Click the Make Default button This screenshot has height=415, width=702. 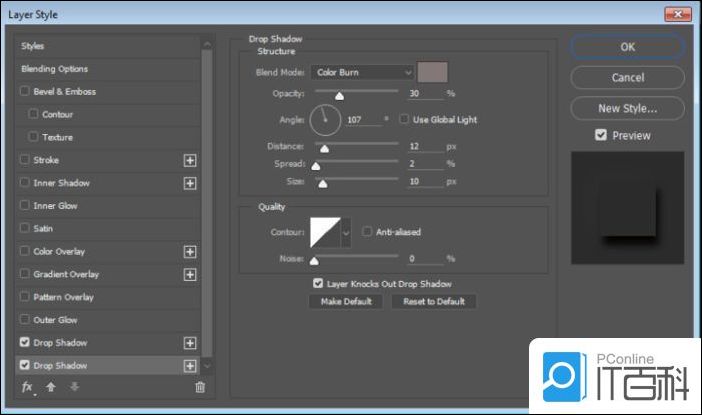point(347,301)
